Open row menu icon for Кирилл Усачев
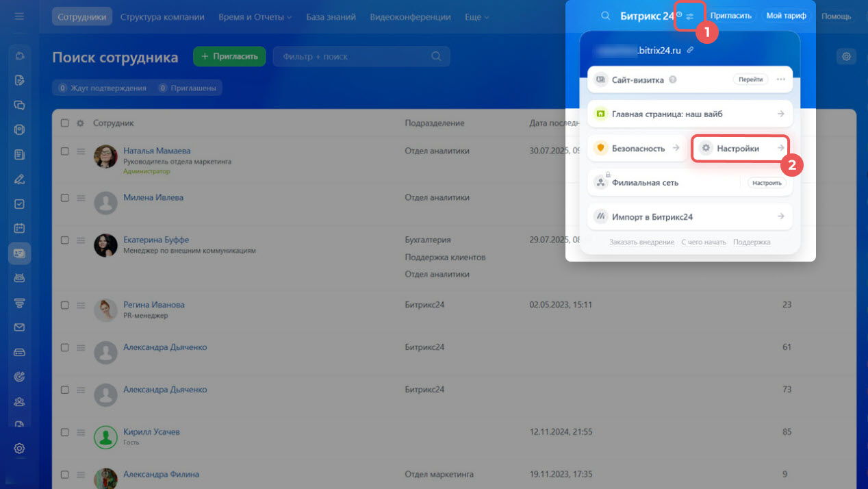This screenshot has height=489, width=868. (80, 432)
